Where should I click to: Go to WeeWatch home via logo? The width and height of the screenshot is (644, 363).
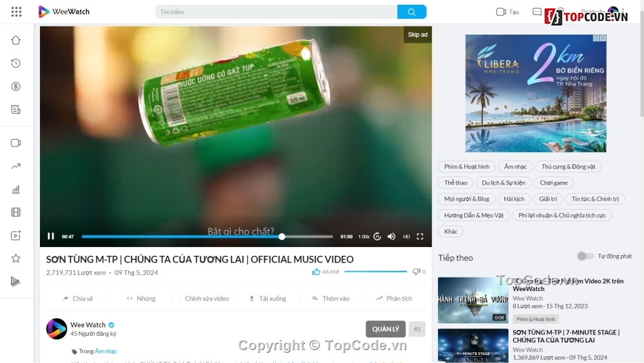click(64, 12)
